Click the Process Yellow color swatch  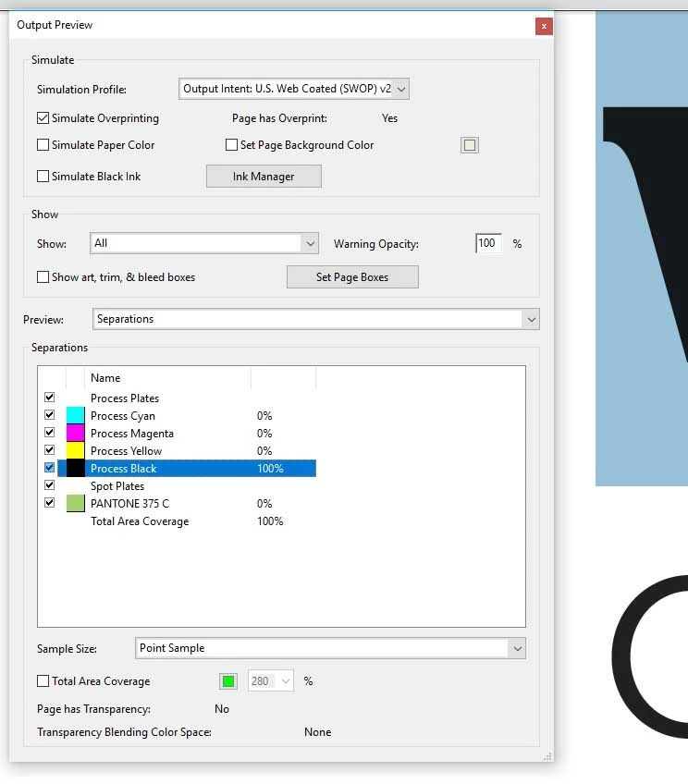76,450
